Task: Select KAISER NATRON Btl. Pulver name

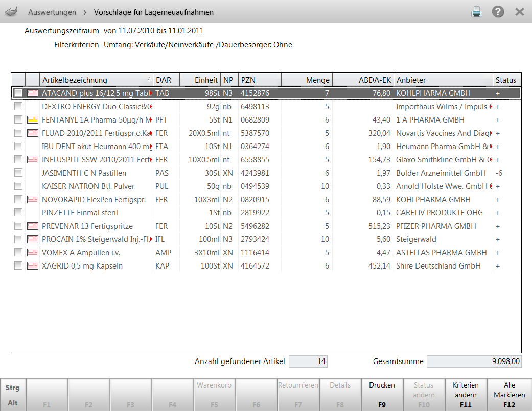Action: click(88, 186)
